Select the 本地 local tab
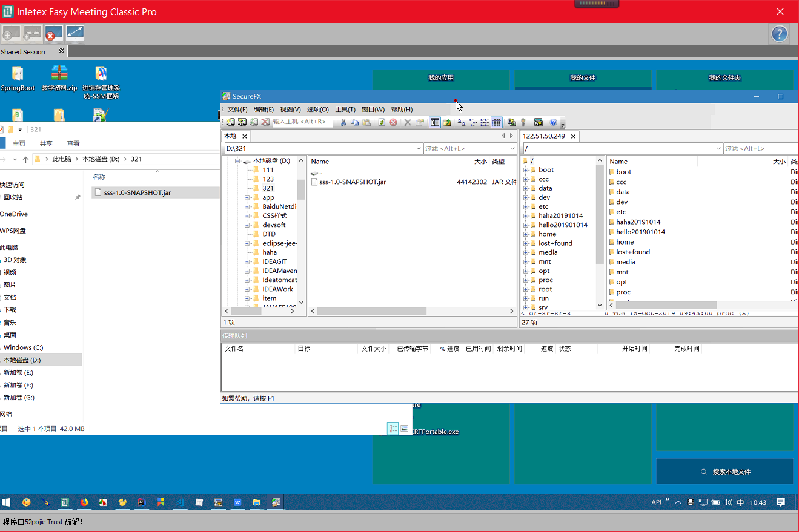Image resolution: width=799 pixels, height=532 pixels. point(230,136)
